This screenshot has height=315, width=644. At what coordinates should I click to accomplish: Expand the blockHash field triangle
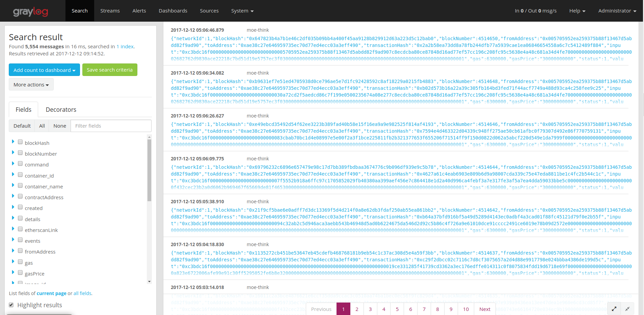[x=13, y=142]
